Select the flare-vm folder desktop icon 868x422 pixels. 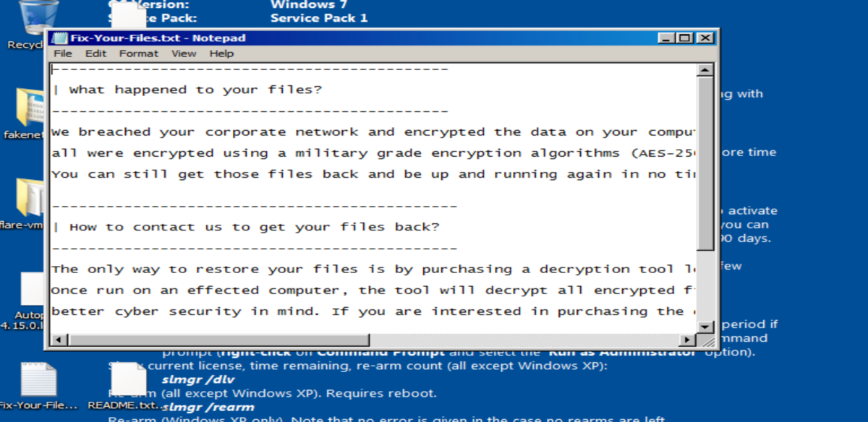(29, 202)
